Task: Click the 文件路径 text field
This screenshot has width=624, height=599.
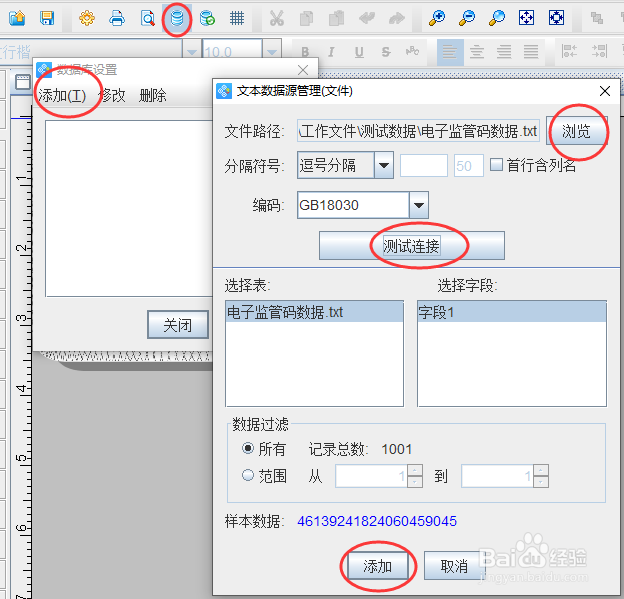Action: 418,131
